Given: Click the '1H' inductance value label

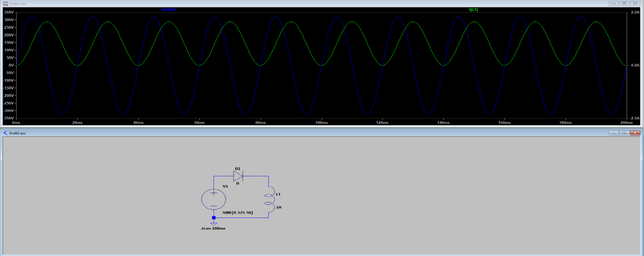Looking at the screenshot, I should tap(279, 207).
